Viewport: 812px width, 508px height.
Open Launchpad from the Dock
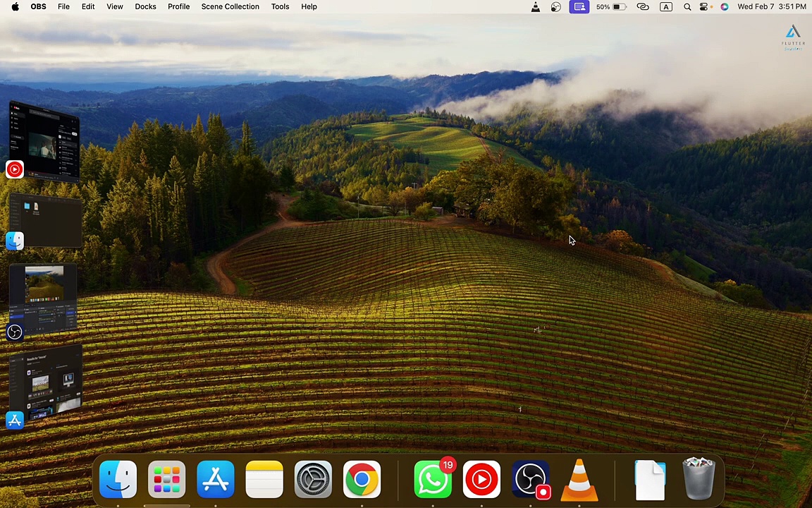pyautogui.click(x=167, y=480)
